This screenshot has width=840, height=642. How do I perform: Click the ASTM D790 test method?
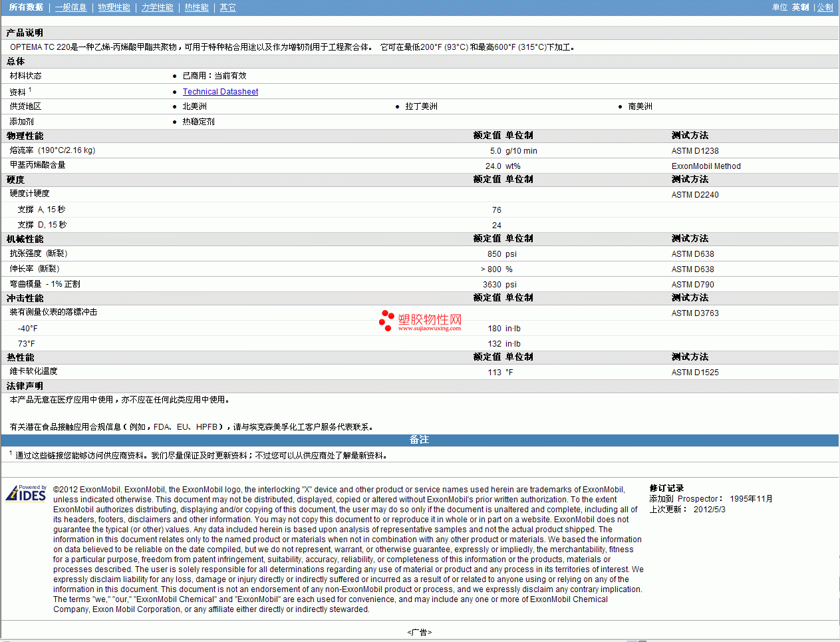[692, 285]
